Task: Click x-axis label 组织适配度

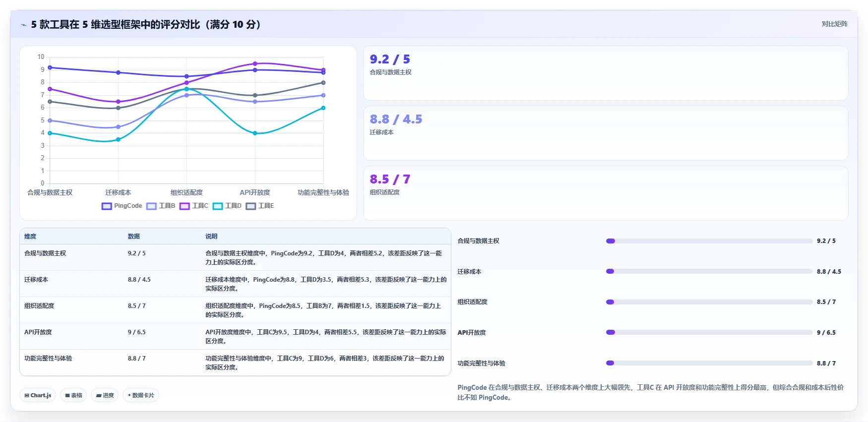Action: 186,192
